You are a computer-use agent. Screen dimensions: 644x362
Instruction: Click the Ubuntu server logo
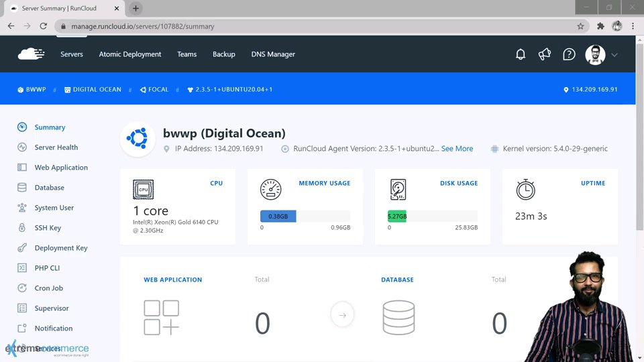138,138
